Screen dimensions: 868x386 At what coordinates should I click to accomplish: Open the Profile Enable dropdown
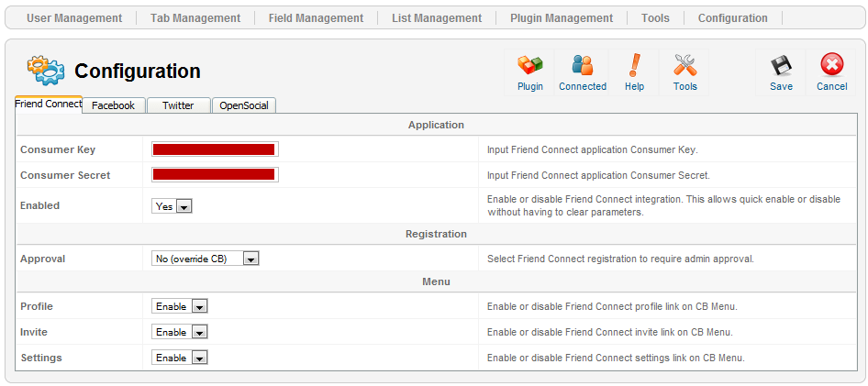coord(179,306)
